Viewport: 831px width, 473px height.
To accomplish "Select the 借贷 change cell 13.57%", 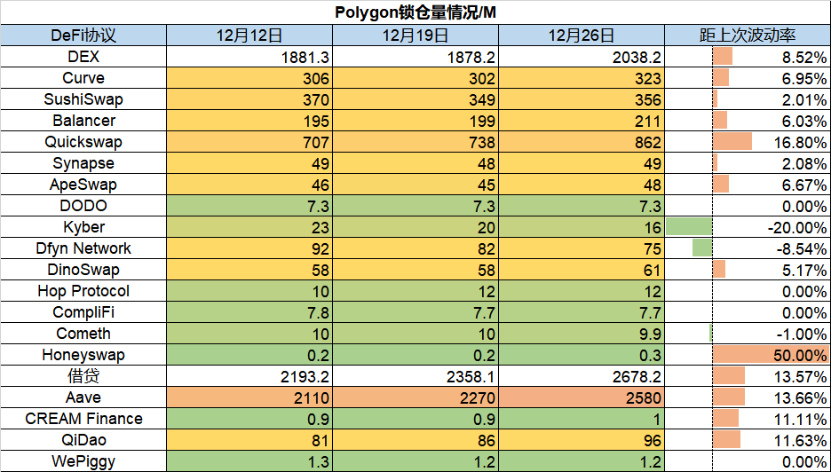I will (x=747, y=376).
